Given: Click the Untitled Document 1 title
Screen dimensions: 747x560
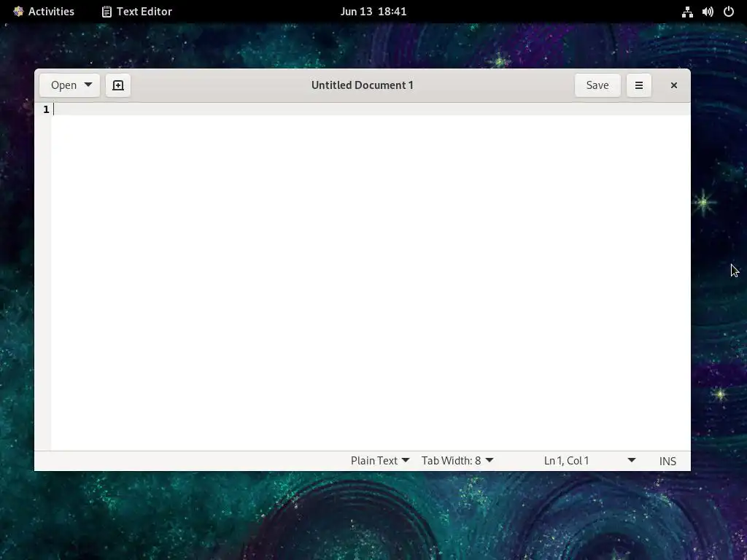Looking at the screenshot, I should tap(362, 85).
